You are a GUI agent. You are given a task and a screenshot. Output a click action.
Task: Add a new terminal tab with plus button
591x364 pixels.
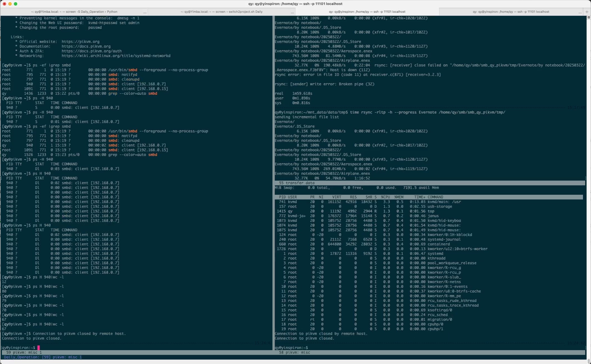(587, 12)
